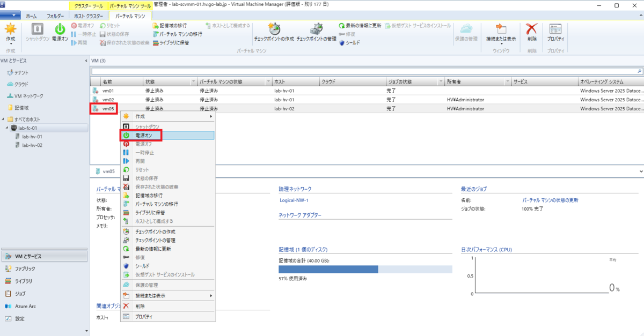The width and height of the screenshot is (644, 336).
Task: Click ribbon 記憶域の移行 icon
Action: [155, 25]
